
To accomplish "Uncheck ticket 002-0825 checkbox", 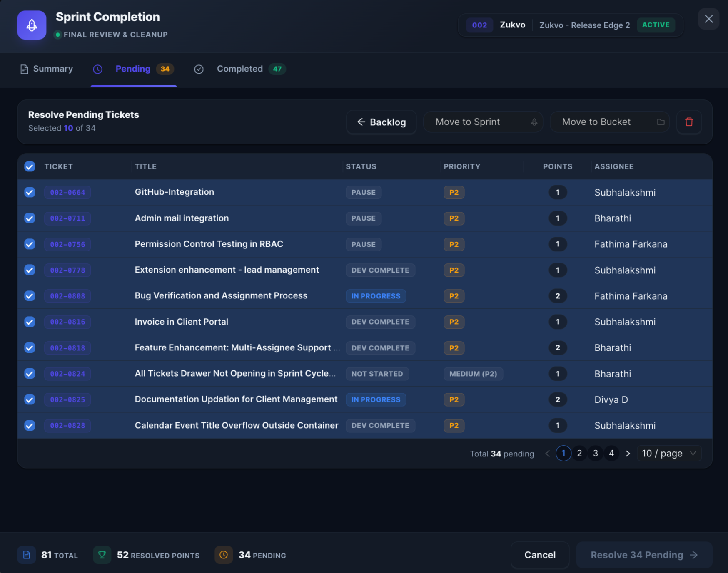I will tap(30, 399).
